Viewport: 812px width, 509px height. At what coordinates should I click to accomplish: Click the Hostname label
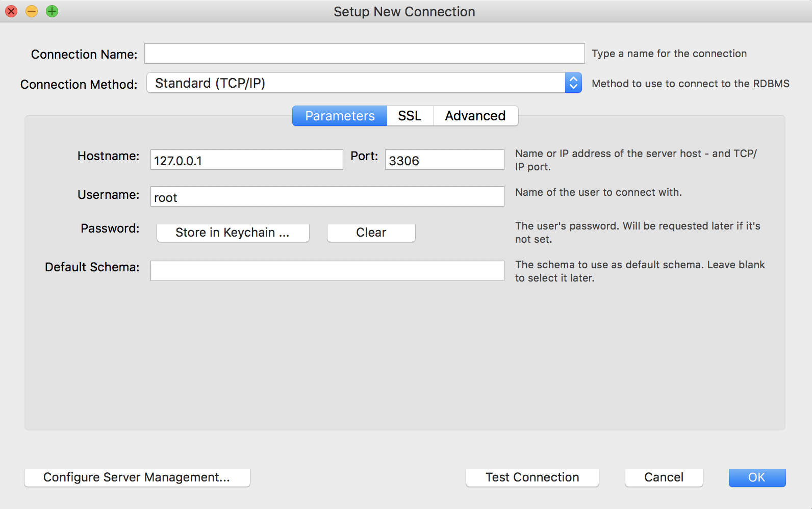(x=108, y=156)
